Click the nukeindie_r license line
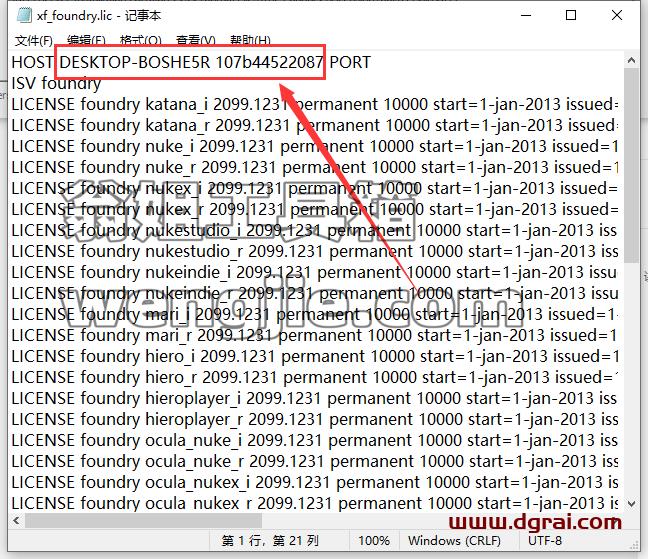The width and height of the screenshot is (648, 559). tap(315, 294)
